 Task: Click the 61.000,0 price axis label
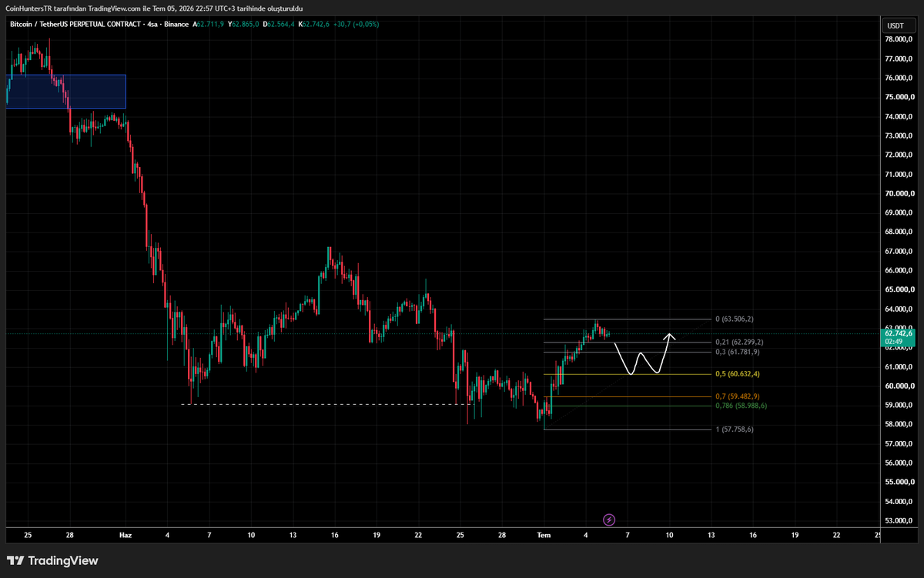click(899, 366)
